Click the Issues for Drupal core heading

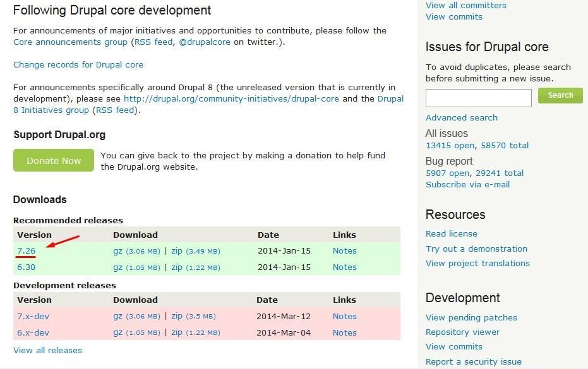487,47
